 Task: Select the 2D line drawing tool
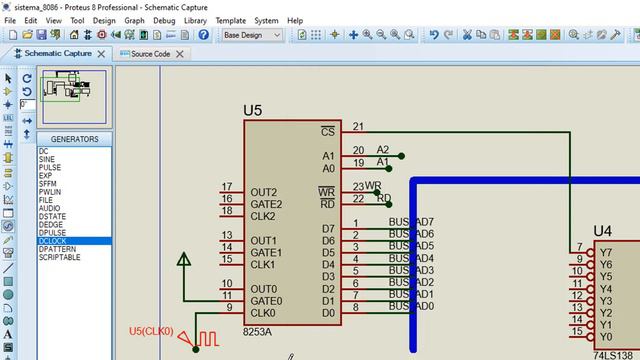click(8, 268)
